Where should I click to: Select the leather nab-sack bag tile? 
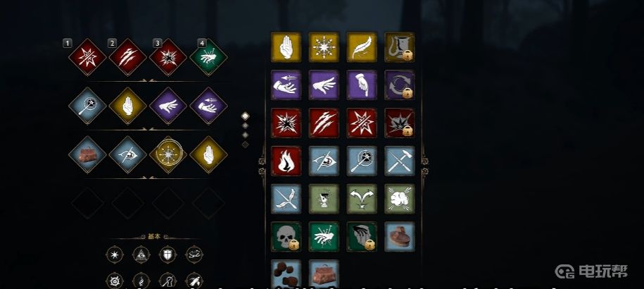pos(324,273)
